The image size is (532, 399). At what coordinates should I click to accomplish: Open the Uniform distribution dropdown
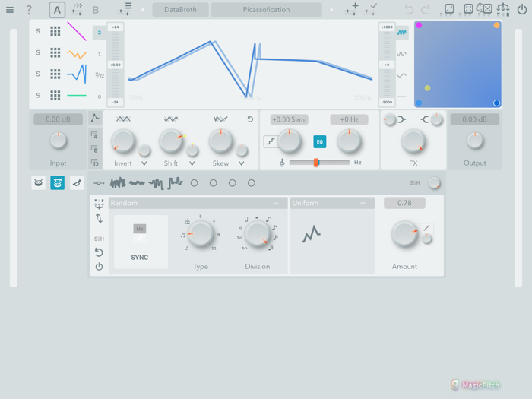click(331, 204)
